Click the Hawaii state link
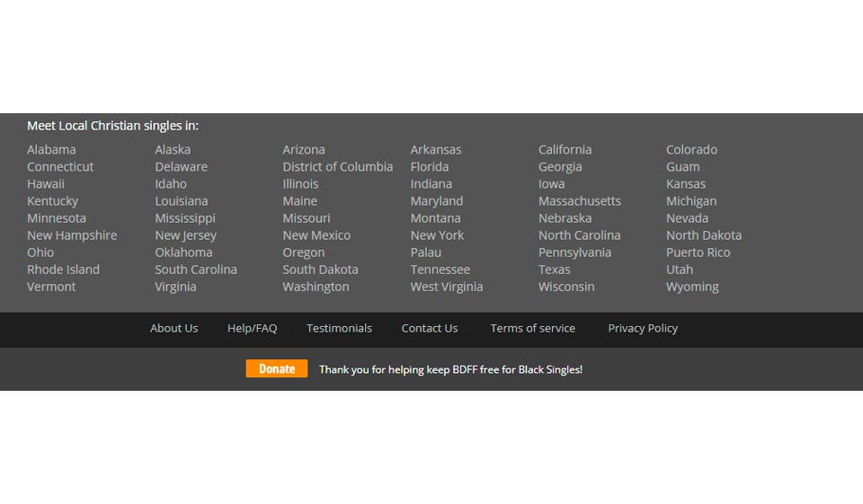 46,184
